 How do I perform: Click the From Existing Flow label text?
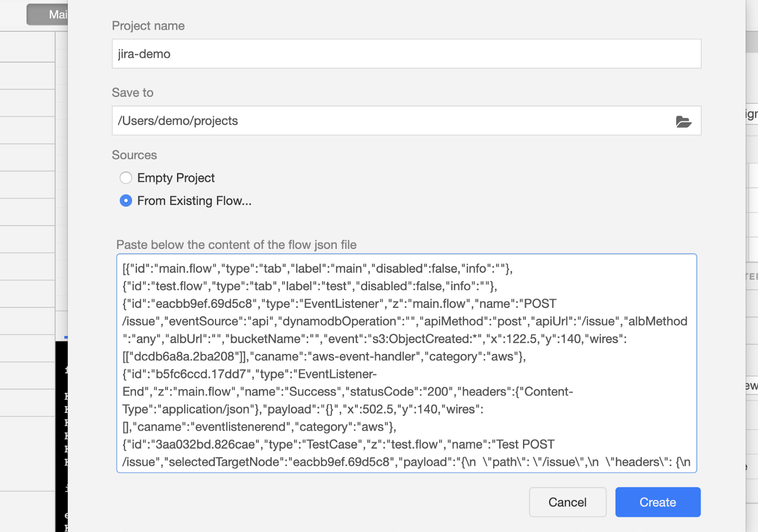[194, 201]
